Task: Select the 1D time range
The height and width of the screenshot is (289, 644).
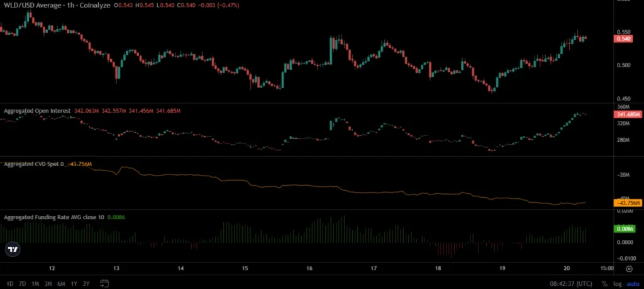Action: [x=10, y=284]
